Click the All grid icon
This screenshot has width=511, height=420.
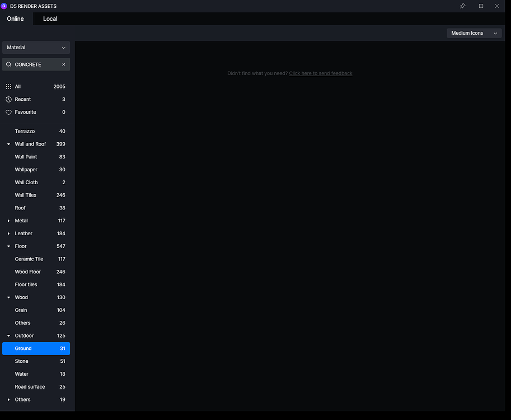tap(9, 86)
